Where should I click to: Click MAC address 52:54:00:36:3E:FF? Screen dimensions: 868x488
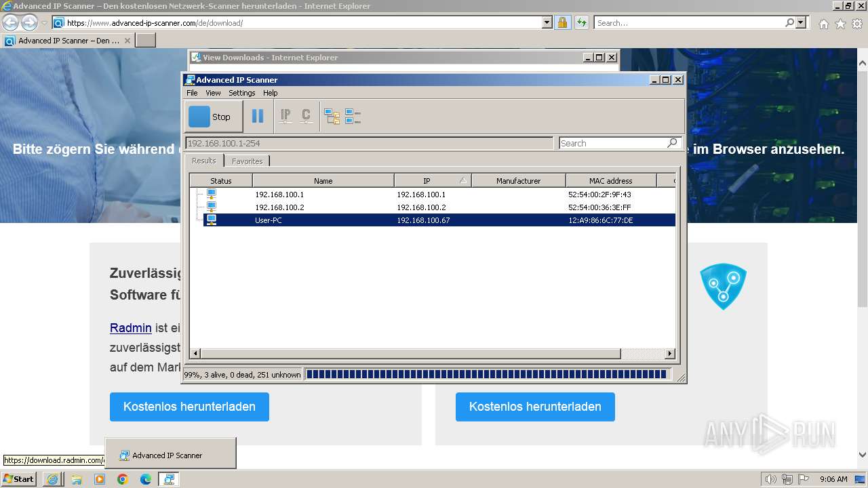coord(599,207)
